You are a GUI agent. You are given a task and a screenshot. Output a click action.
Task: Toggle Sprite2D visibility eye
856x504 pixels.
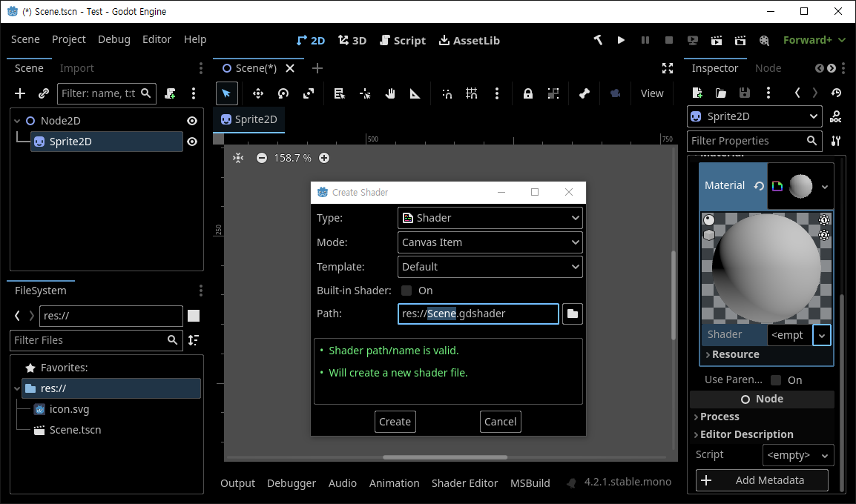pos(192,142)
